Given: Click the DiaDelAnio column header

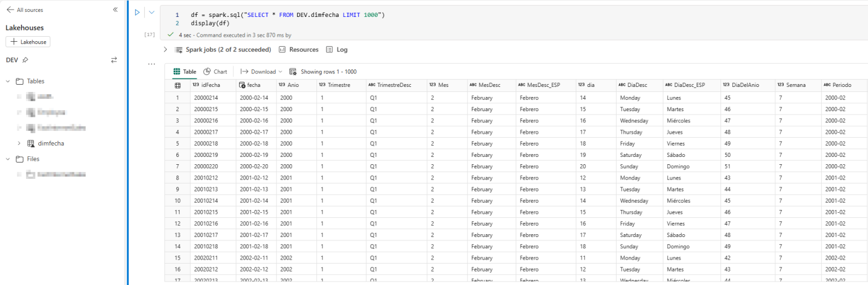Looking at the screenshot, I should (x=748, y=85).
